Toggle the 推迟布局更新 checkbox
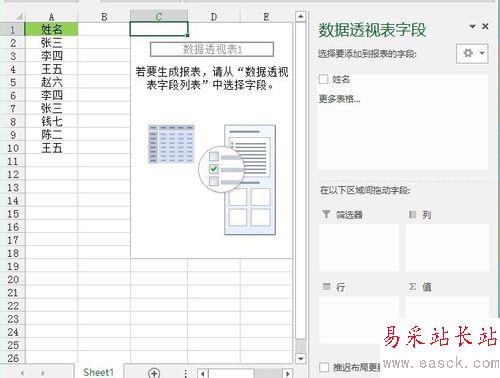The image size is (500, 378). coord(324,367)
